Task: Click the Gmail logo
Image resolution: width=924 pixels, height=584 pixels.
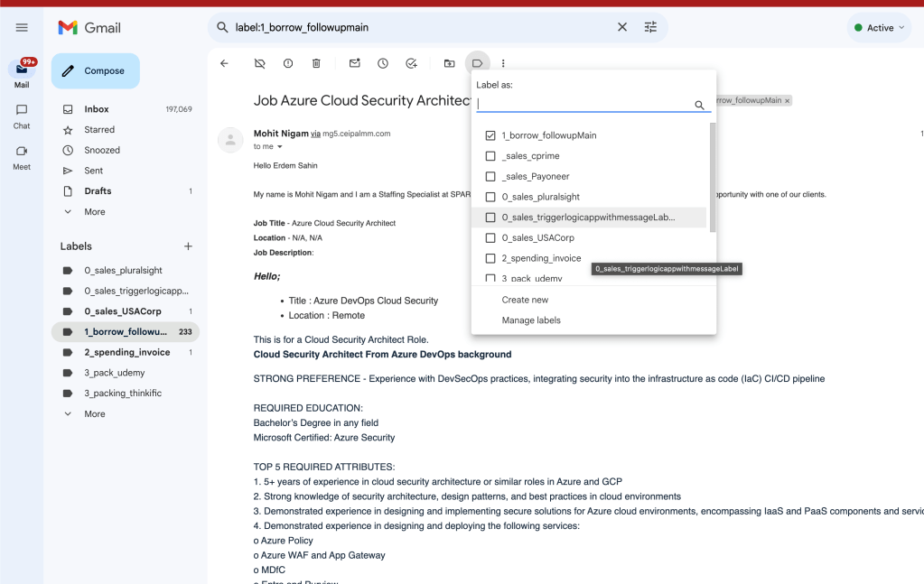Action: click(x=89, y=28)
